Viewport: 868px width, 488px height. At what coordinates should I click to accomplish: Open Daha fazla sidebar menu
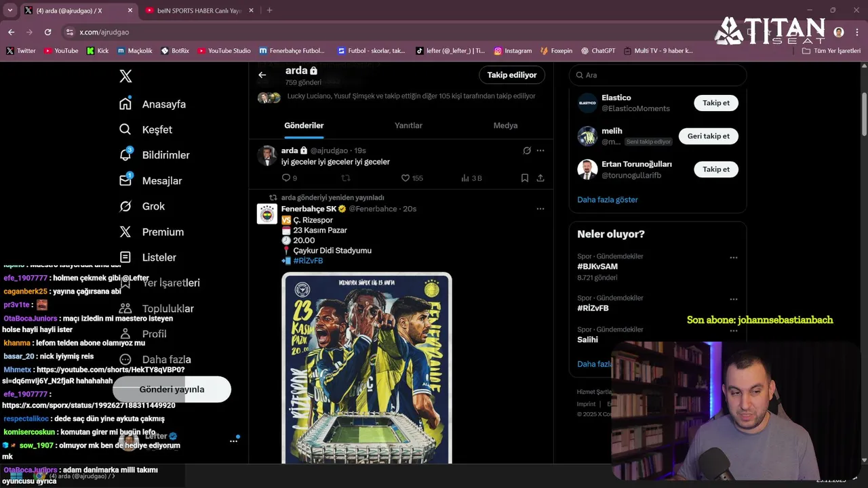point(155,359)
